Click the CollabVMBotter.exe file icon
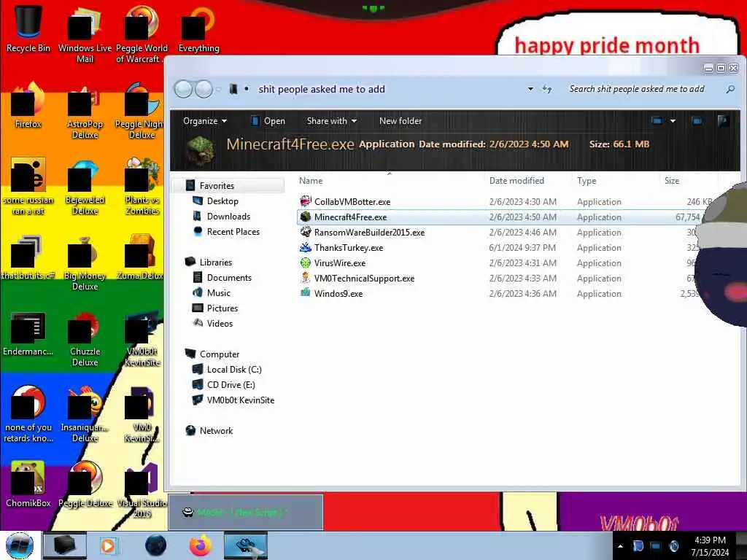The image size is (747, 560). coord(306,201)
